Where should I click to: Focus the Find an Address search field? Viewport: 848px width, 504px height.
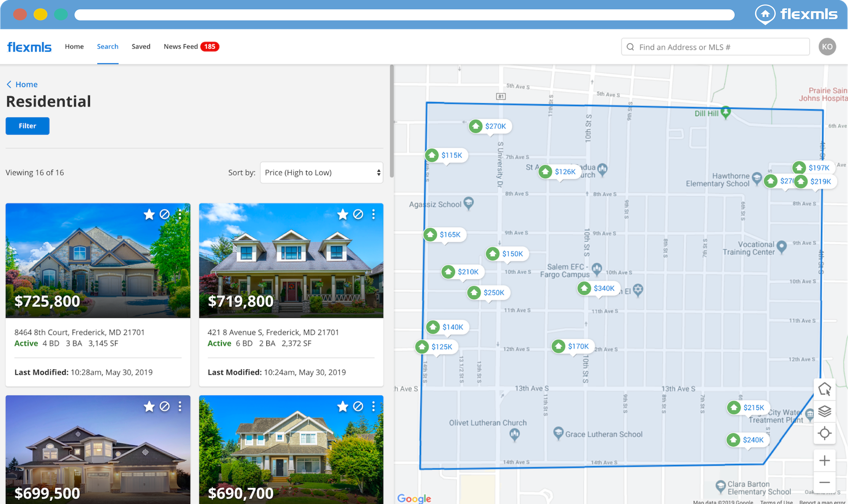715,47
